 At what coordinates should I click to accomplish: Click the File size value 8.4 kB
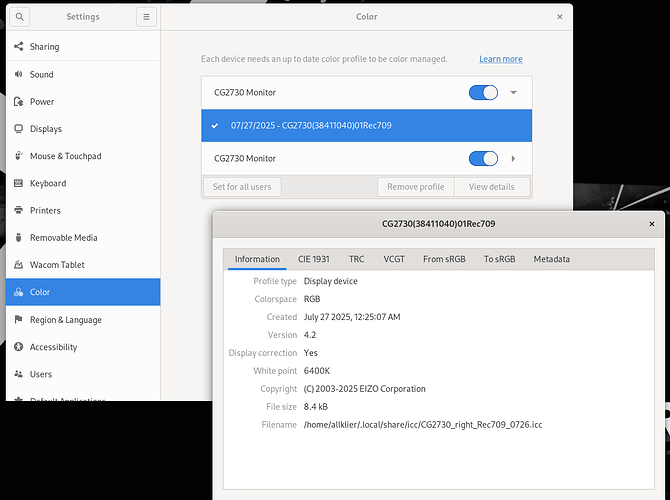pos(316,407)
